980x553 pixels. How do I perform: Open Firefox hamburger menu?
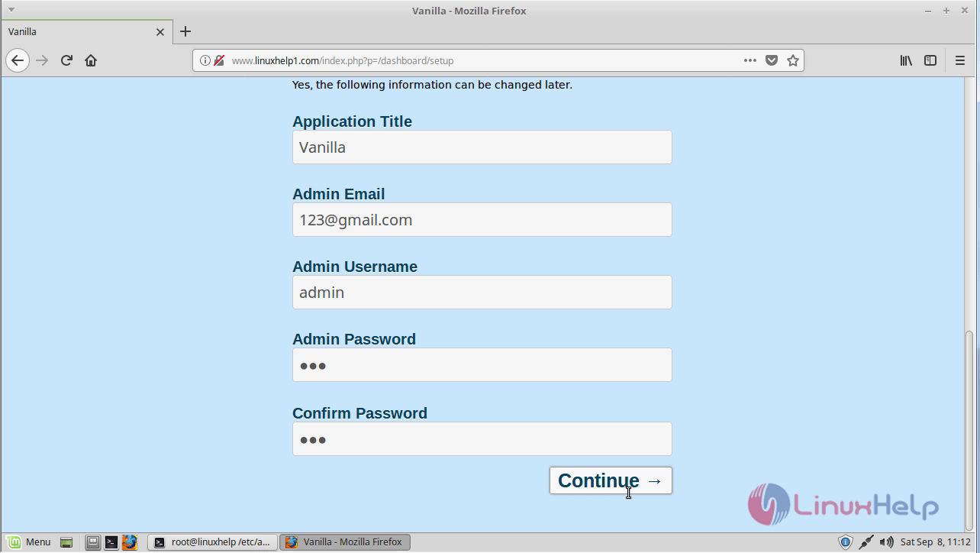point(960,60)
